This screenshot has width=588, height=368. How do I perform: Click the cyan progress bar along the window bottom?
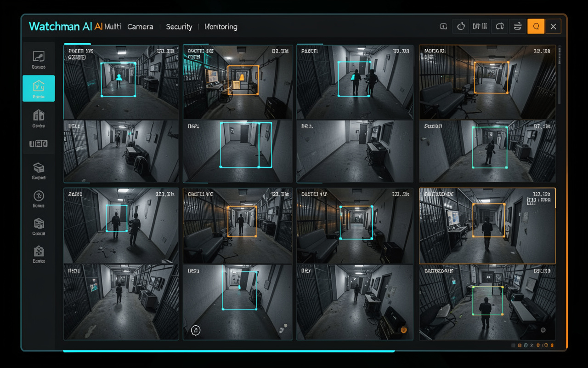(228, 351)
